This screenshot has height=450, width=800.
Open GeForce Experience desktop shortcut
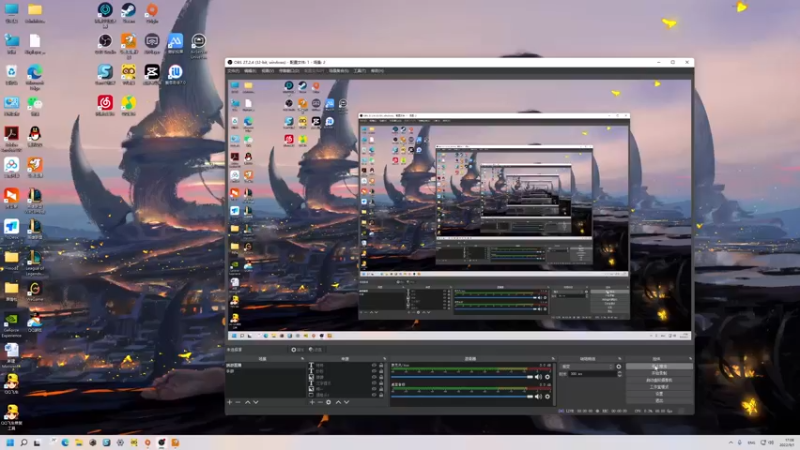click(11, 324)
